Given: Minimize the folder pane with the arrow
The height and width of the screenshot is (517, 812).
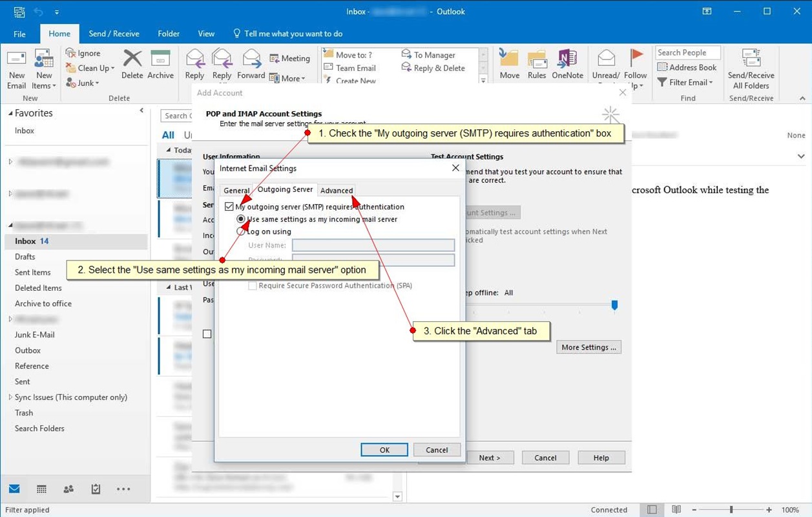Looking at the screenshot, I should pos(141,111).
